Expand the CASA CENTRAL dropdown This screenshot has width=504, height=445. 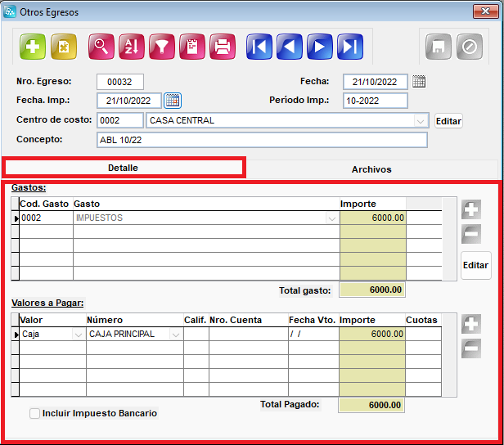[420, 121]
